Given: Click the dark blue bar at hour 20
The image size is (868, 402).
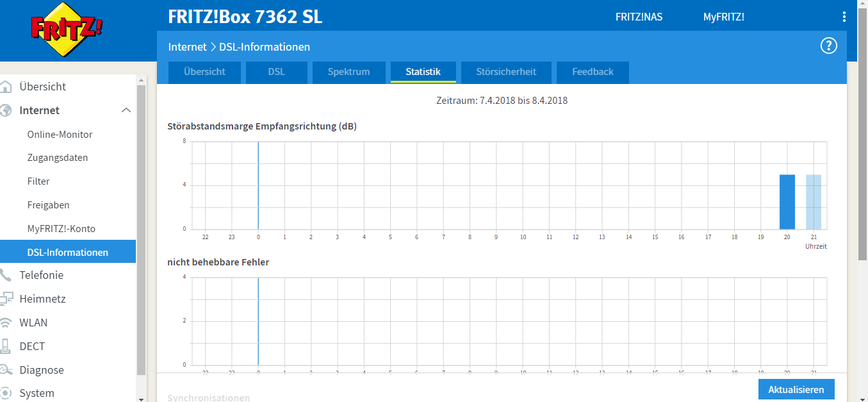Looking at the screenshot, I should tap(787, 202).
